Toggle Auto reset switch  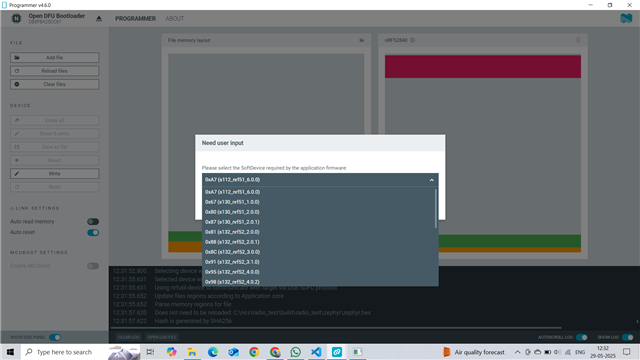click(93, 233)
